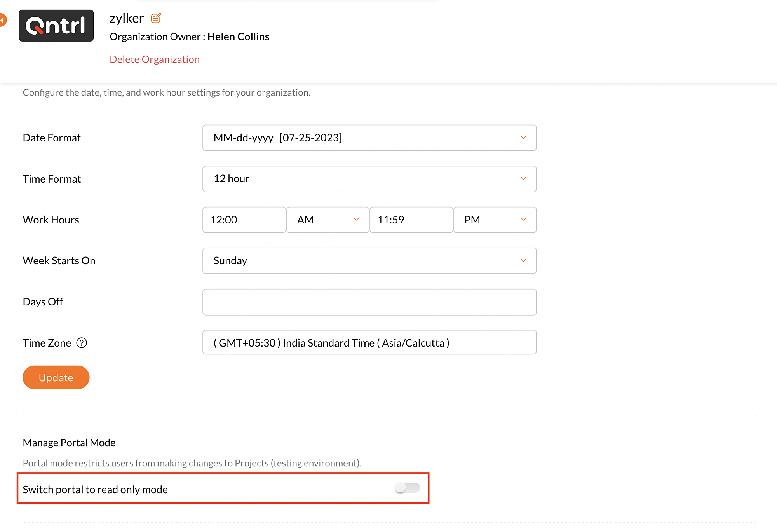
Task: Click the 12:00 work hours start field
Action: 244,220
